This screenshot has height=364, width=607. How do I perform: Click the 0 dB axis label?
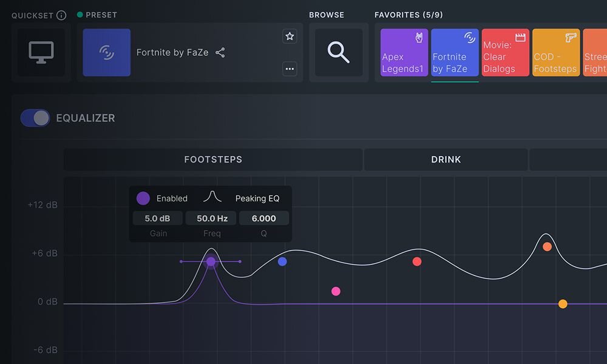coord(47,302)
